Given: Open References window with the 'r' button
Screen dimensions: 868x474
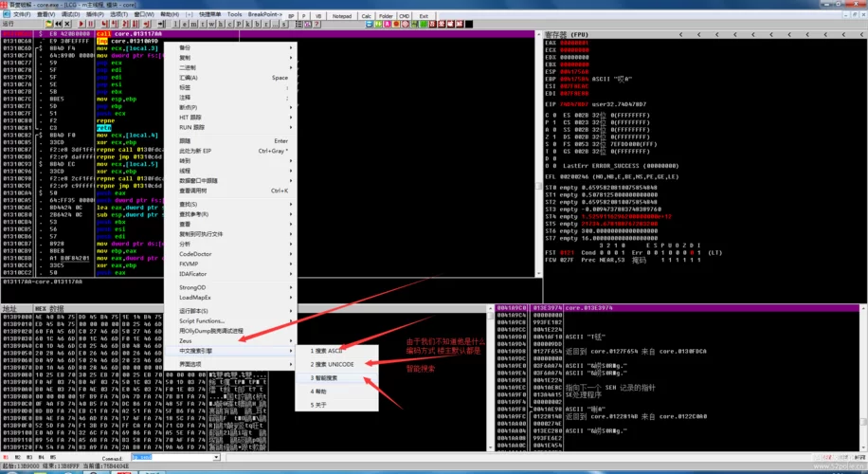Looking at the screenshot, I should coord(266,24).
